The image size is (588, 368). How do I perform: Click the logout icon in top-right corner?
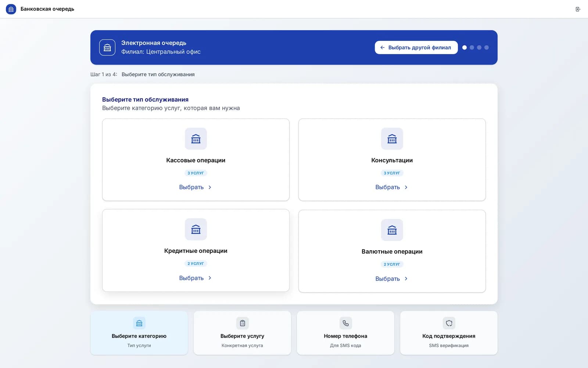coord(578,9)
